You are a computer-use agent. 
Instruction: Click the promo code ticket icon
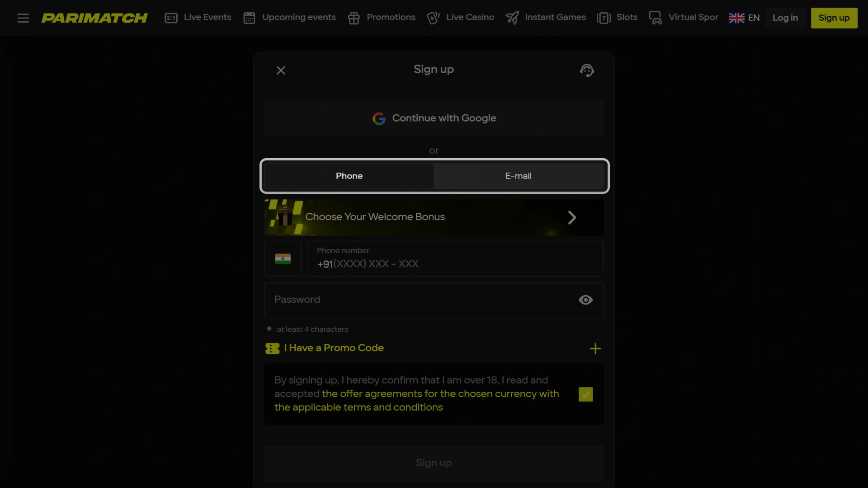pyautogui.click(x=272, y=348)
